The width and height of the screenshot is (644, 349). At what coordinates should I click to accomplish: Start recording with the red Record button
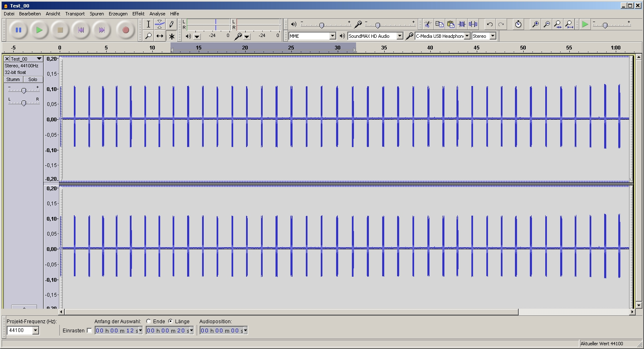pyautogui.click(x=126, y=30)
